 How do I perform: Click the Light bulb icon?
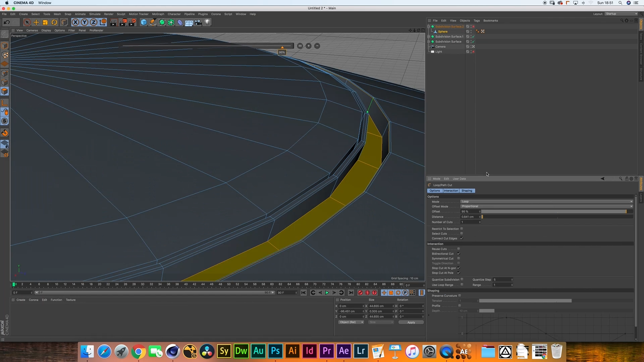[207, 22]
